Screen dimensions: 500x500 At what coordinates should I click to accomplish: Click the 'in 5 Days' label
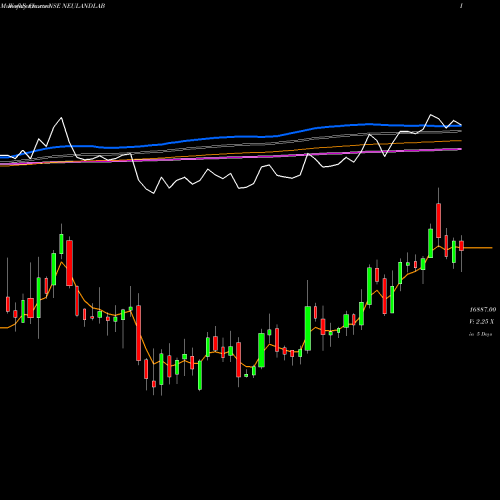[x=480, y=334]
